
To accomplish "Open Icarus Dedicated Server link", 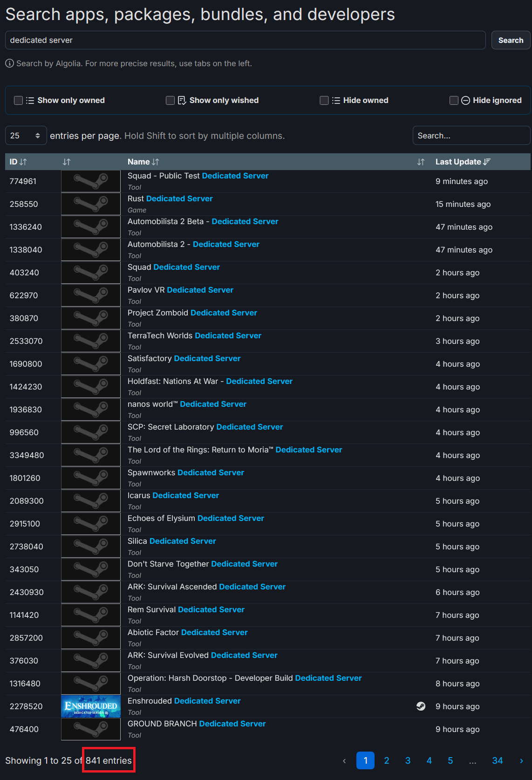I will [173, 495].
